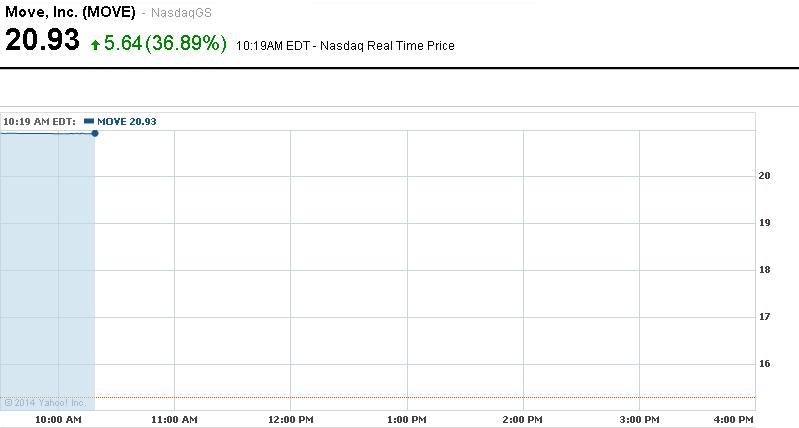
Task: Click the green up arrow icon
Action: (x=95, y=44)
